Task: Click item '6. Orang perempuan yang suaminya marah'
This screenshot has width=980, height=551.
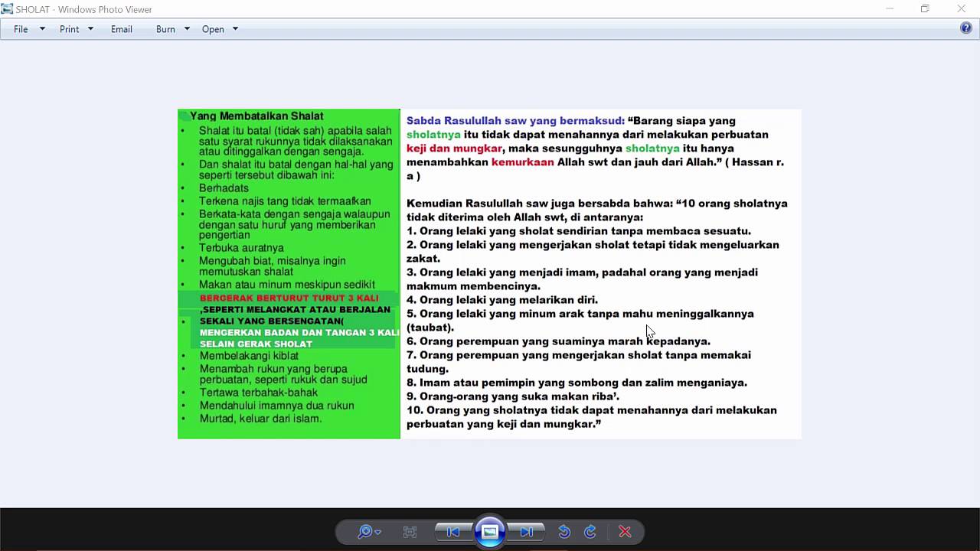Action: (x=558, y=341)
